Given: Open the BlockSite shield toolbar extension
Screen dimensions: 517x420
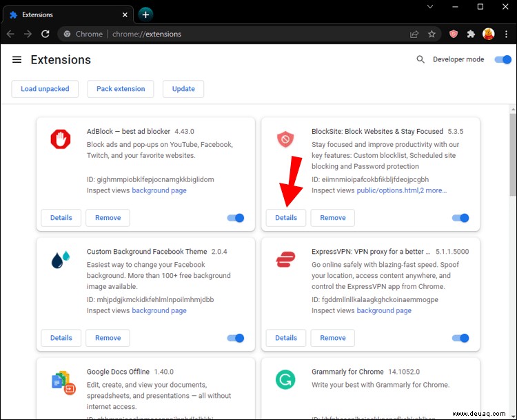Looking at the screenshot, I should (x=454, y=34).
